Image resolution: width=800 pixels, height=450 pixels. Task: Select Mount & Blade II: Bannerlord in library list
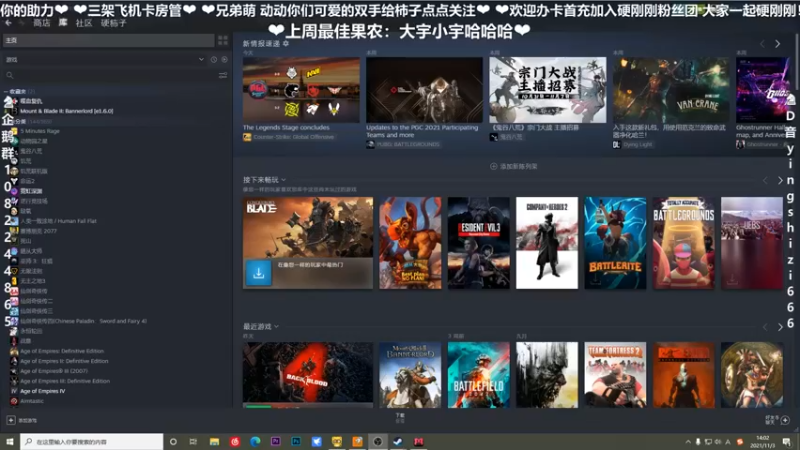pos(66,111)
